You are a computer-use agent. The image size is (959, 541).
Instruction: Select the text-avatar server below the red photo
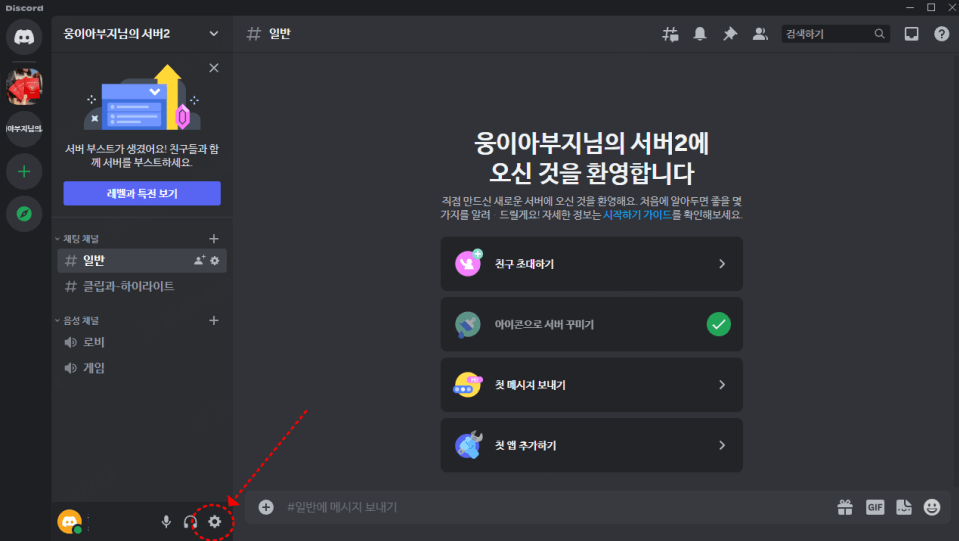[24, 128]
